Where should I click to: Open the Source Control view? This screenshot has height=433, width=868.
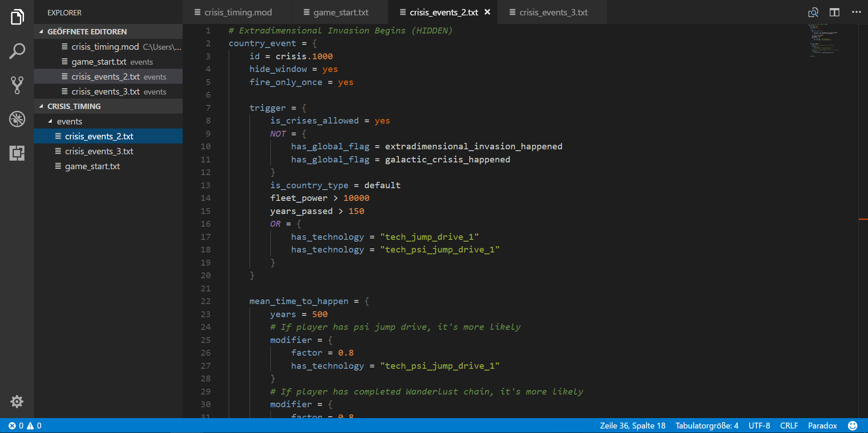17,85
